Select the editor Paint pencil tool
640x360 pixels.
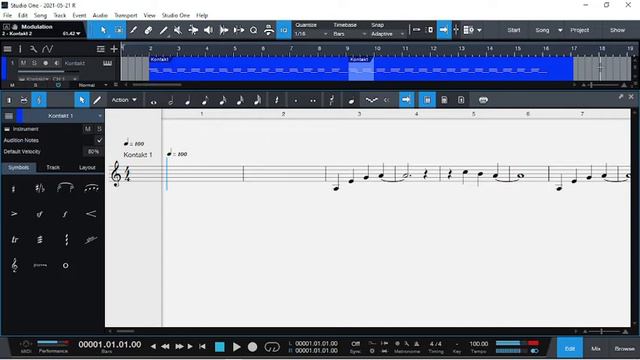pos(97,100)
